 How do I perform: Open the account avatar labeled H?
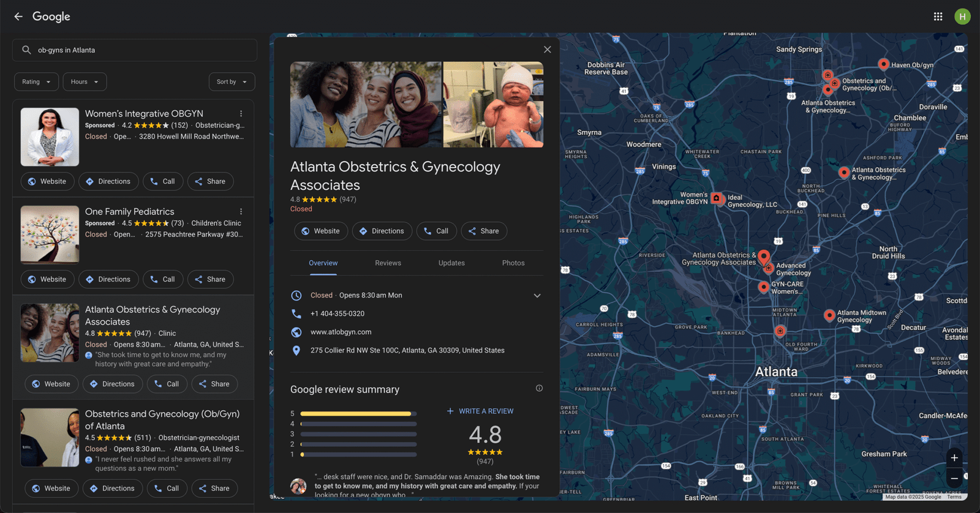pos(962,17)
